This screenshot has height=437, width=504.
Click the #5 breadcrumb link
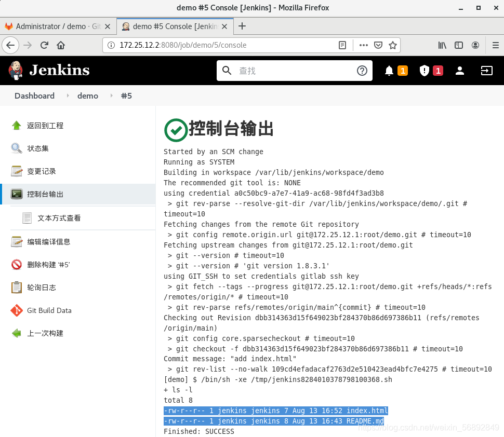[126, 95]
